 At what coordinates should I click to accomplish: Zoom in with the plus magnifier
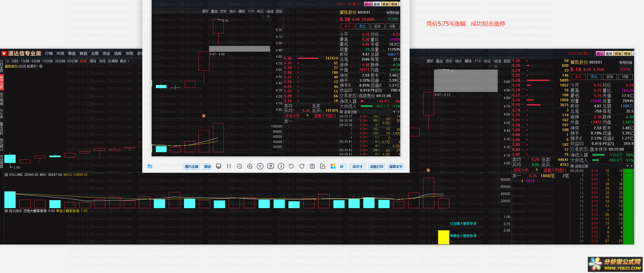250,166
